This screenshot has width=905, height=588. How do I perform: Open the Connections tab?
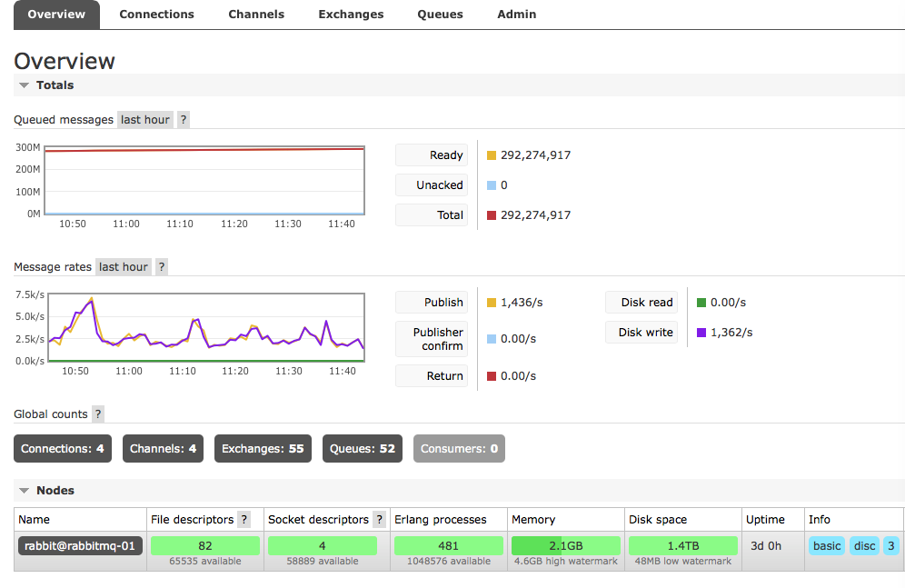156,15
